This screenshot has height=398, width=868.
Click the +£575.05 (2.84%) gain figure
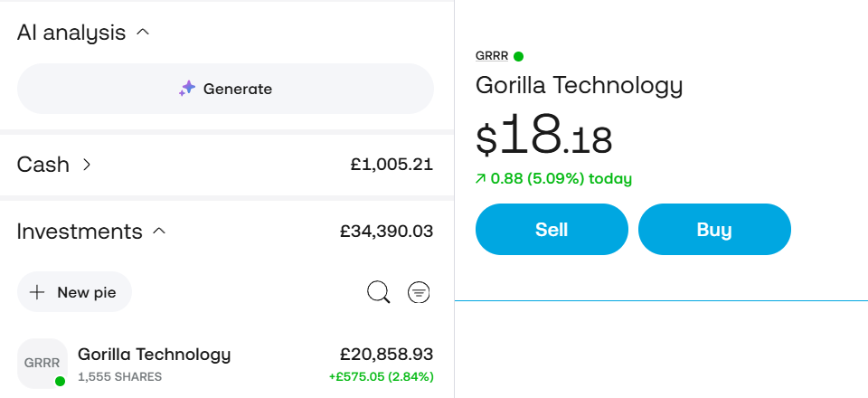coord(381,376)
